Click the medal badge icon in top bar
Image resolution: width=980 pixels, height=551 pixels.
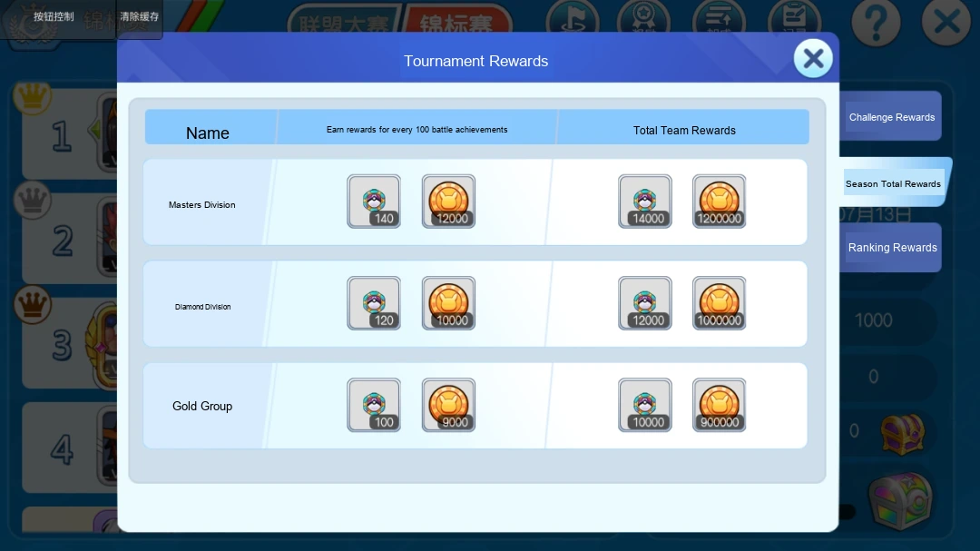pos(643,17)
